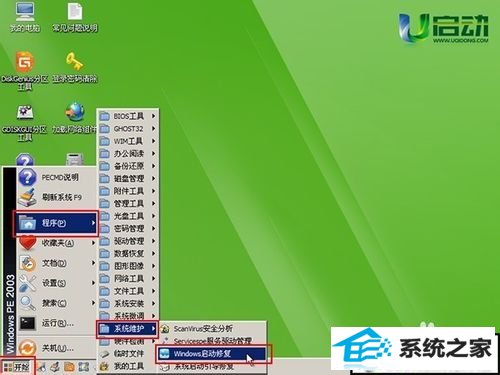Select the highlighted 系统维护 menu folder
The width and height of the screenshot is (500, 375).
point(128,329)
